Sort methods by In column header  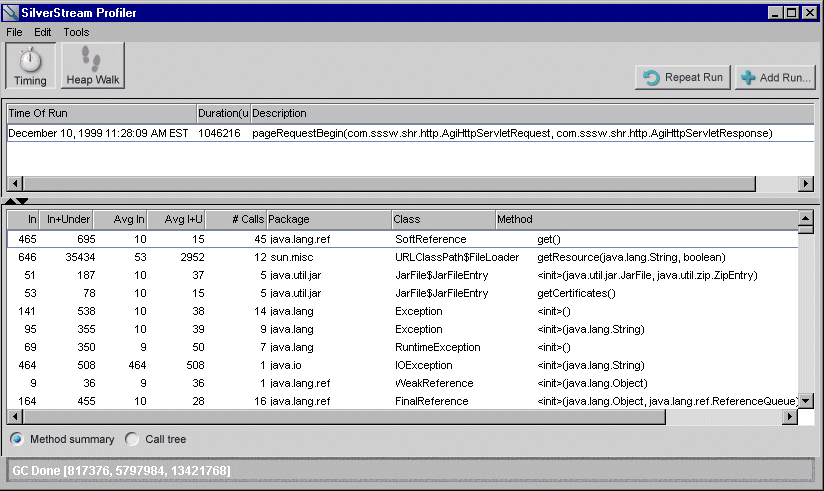coord(23,219)
